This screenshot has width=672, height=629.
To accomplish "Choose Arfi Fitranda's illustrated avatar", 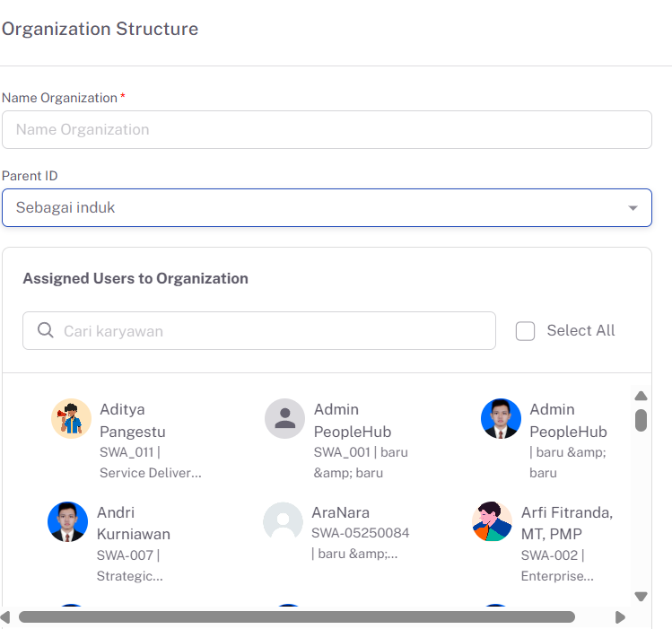I will coord(492,522).
